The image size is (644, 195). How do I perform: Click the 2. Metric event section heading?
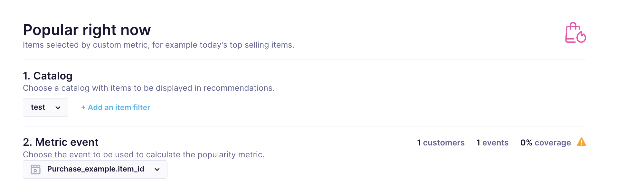(61, 142)
